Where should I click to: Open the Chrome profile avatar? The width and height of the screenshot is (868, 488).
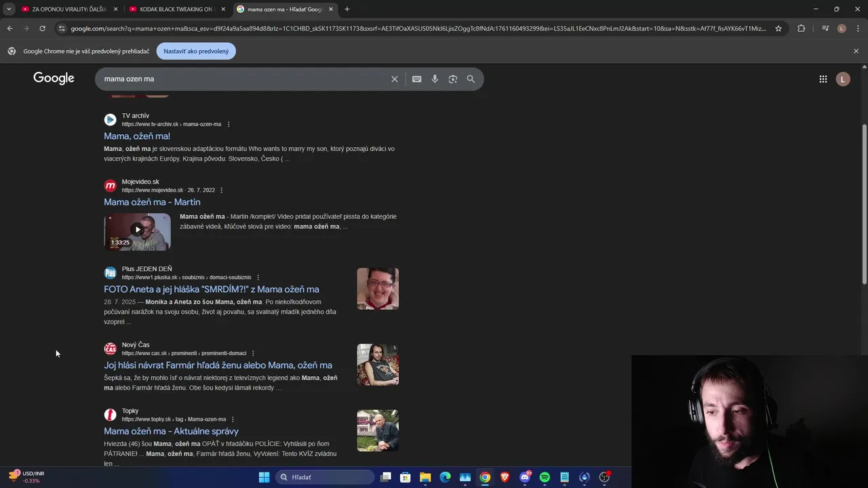pos(842,28)
